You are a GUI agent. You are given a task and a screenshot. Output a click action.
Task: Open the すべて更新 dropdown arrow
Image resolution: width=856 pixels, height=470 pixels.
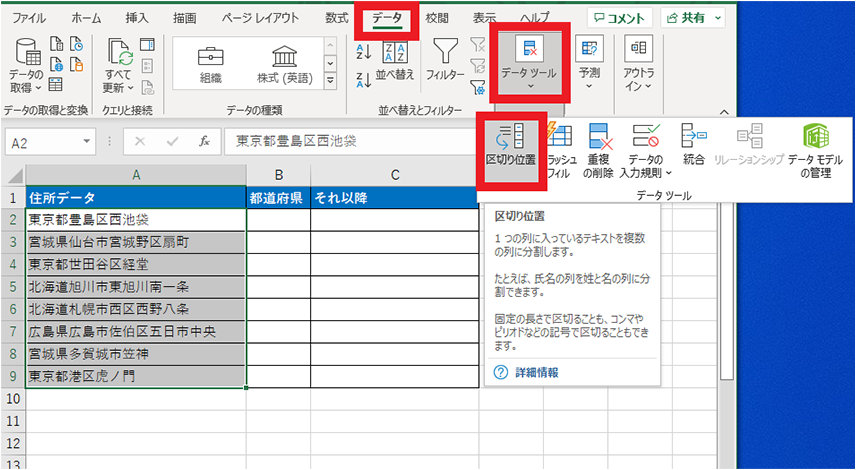131,87
